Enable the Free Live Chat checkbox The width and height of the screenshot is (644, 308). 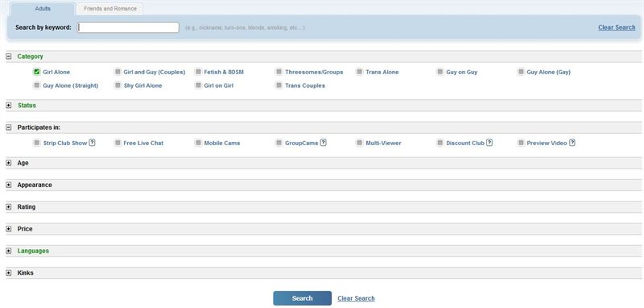point(118,143)
